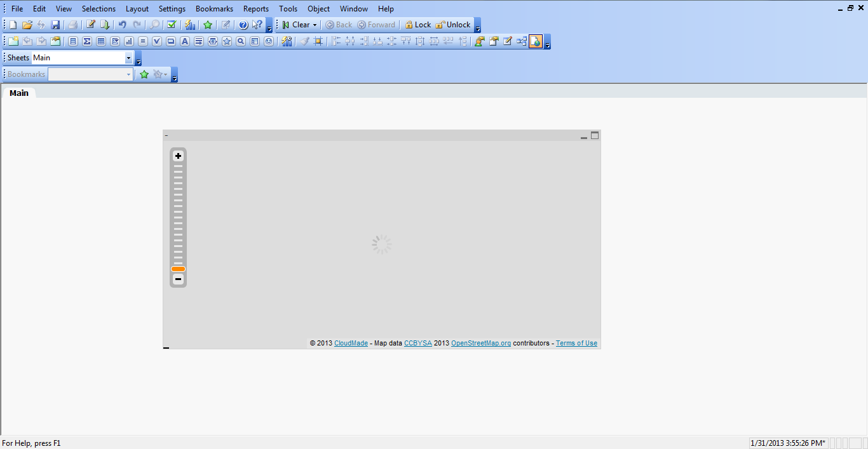This screenshot has width=868, height=449.
Task: Create a new document with New icon
Action: click(13, 25)
